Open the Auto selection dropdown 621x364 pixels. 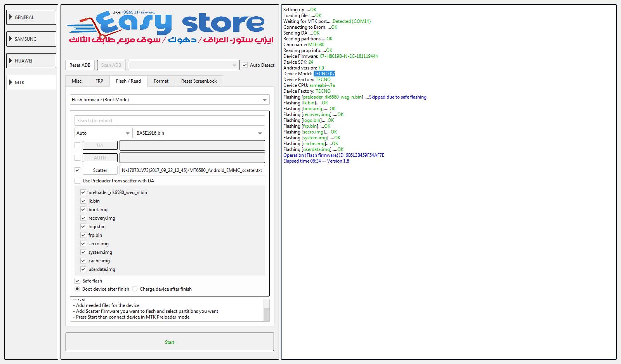[x=104, y=133]
